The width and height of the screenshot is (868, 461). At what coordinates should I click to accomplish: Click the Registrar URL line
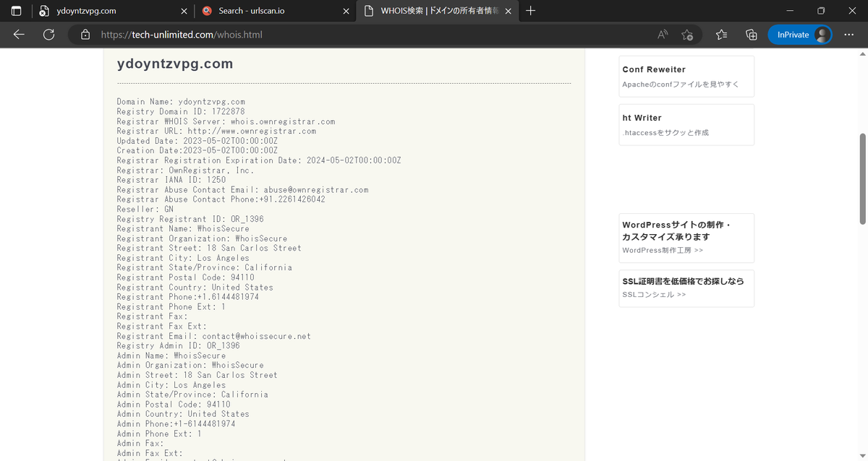coord(216,132)
